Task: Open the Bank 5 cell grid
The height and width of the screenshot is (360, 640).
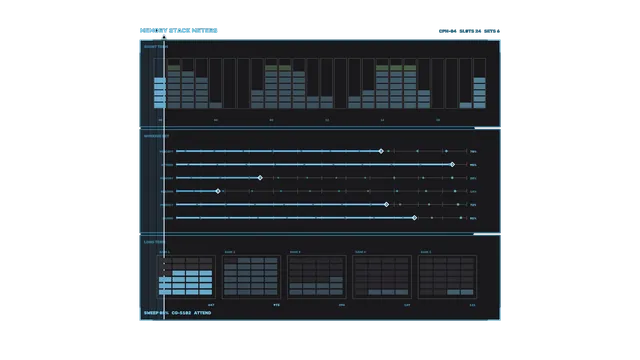Action: [x=447, y=277]
